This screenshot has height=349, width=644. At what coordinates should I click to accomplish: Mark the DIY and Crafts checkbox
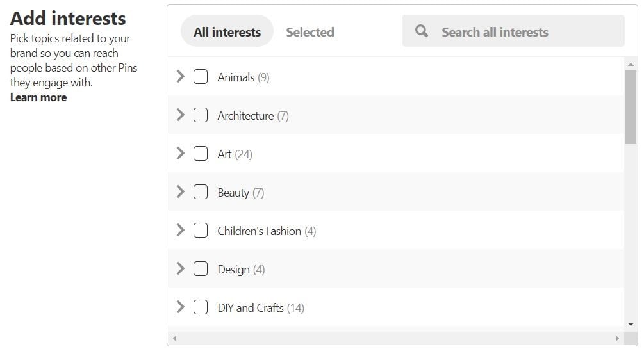click(201, 307)
